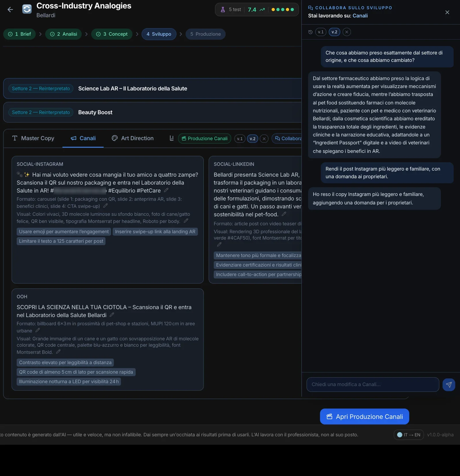Edit the OOH Formato billboard line
The width and height of the screenshot is (460, 476).
click(38, 330)
